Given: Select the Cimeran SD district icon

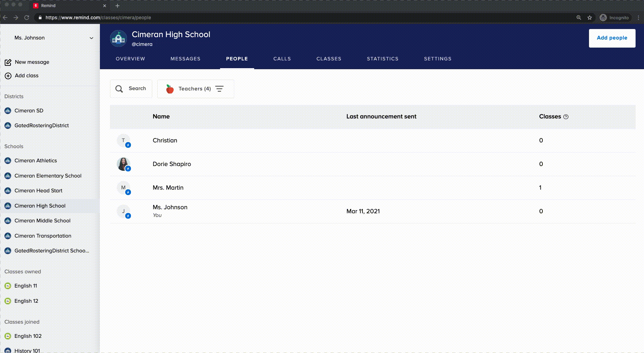Looking at the screenshot, I should (x=8, y=110).
